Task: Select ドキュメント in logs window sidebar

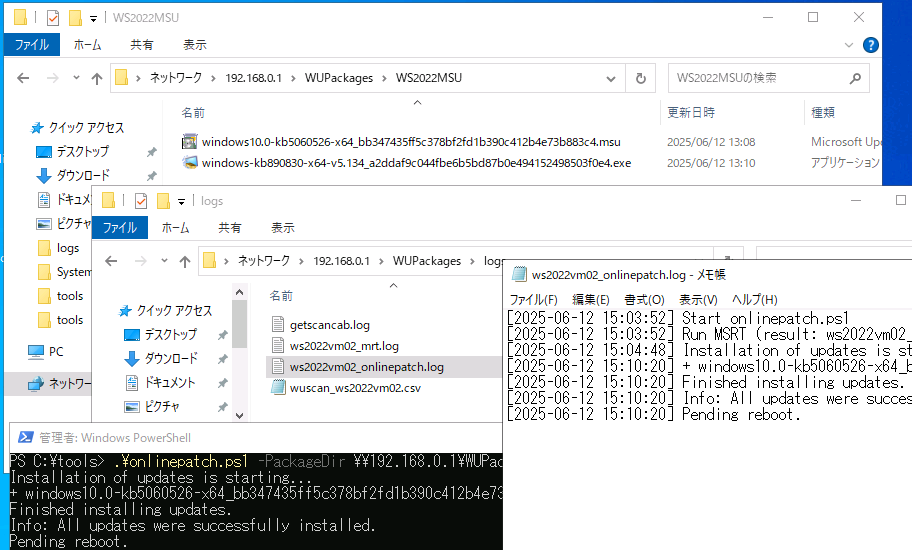Action: [161, 383]
